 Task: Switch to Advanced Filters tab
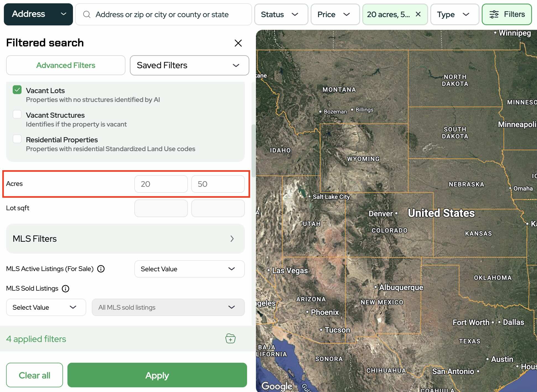click(x=66, y=65)
